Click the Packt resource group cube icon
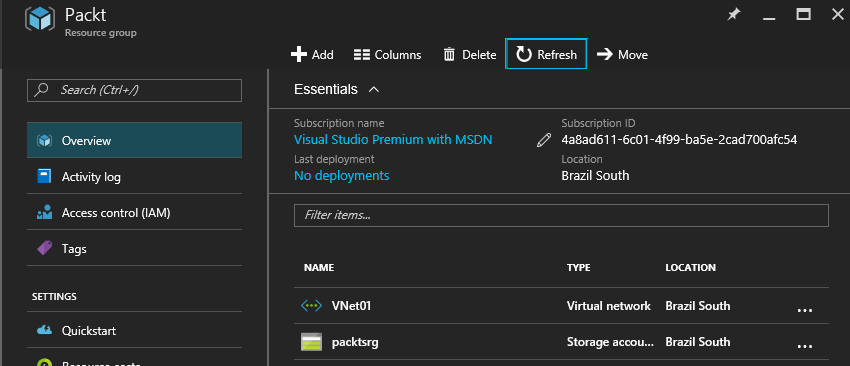850x366 pixels. tap(40, 20)
